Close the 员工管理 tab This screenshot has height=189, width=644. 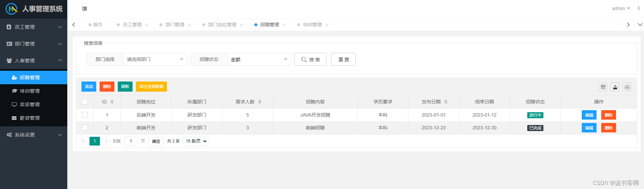(147, 25)
